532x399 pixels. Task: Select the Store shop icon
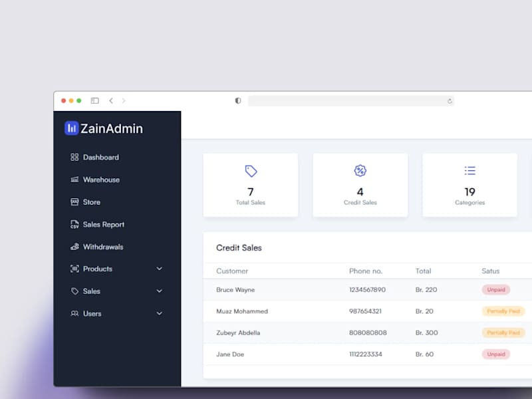pyautogui.click(x=74, y=202)
